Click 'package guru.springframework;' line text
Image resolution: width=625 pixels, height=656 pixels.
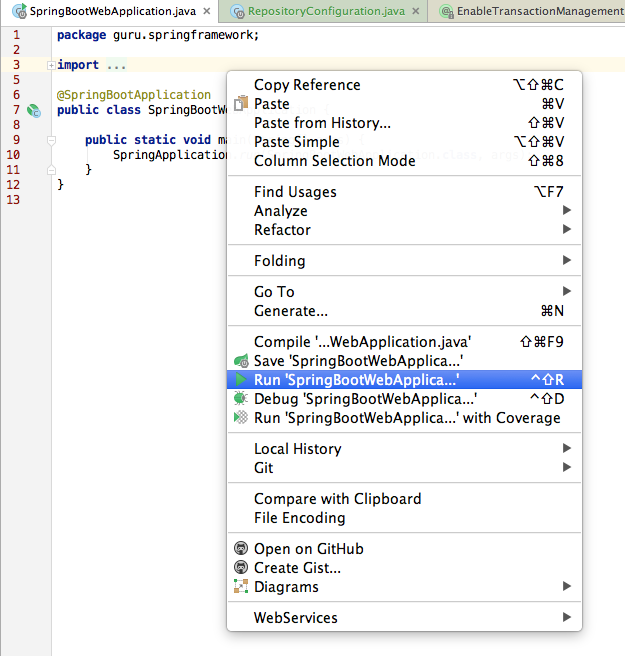158,35
